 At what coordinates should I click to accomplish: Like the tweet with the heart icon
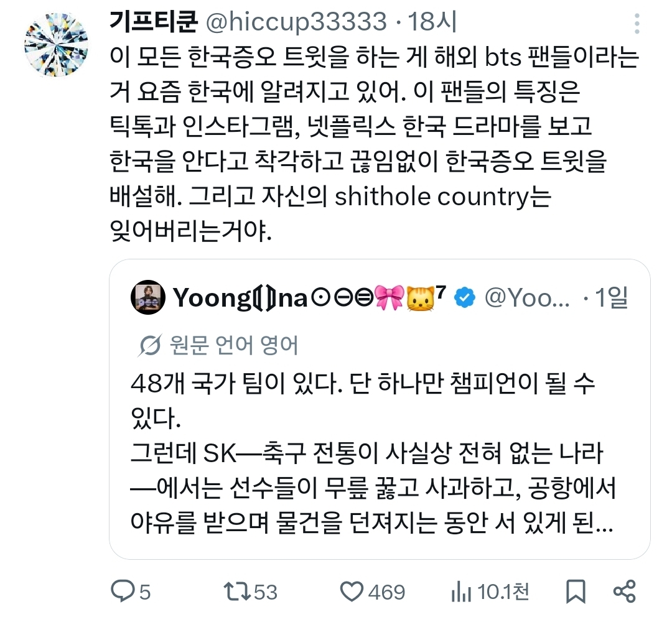(x=352, y=592)
